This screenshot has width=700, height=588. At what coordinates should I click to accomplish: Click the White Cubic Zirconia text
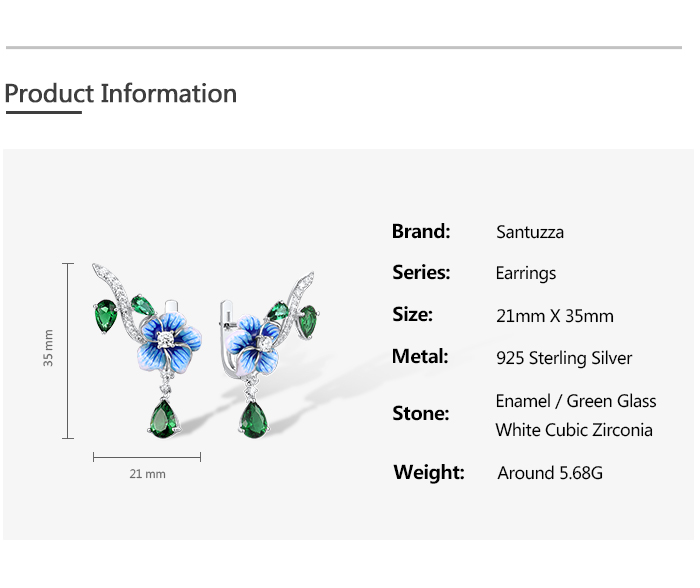[x=574, y=430]
